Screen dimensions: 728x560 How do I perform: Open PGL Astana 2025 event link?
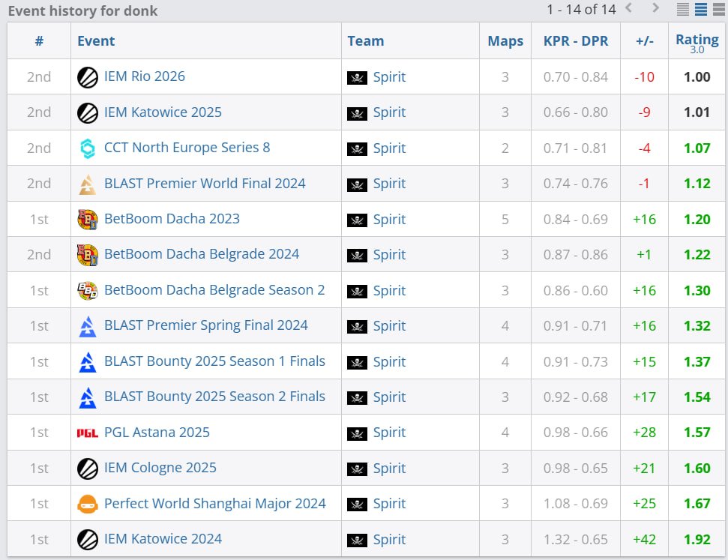point(157,433)
